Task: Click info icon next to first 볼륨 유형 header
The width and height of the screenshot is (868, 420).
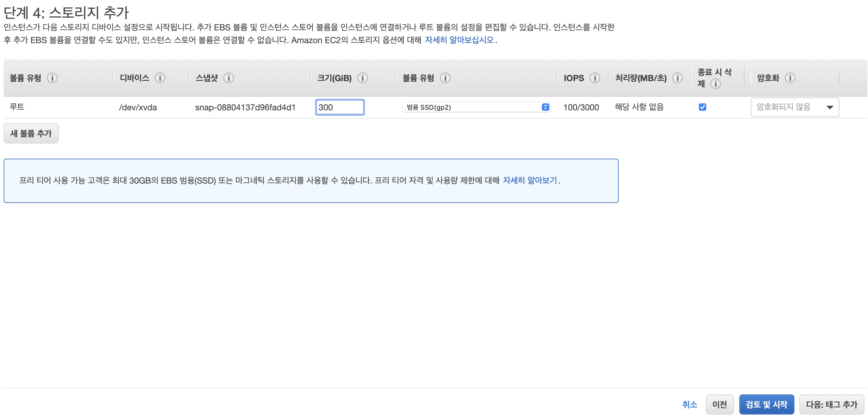Action: (x=52, y=78)
